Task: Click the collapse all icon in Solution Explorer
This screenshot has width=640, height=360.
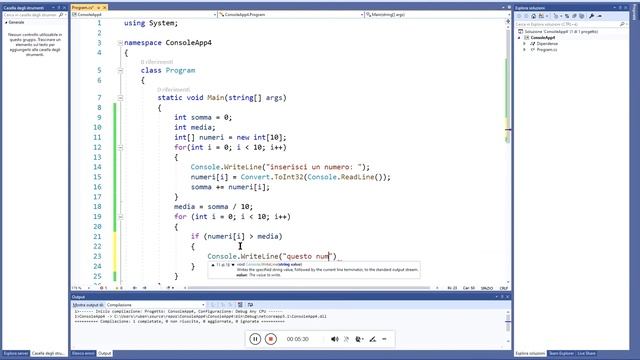Action: coord(574,16)
